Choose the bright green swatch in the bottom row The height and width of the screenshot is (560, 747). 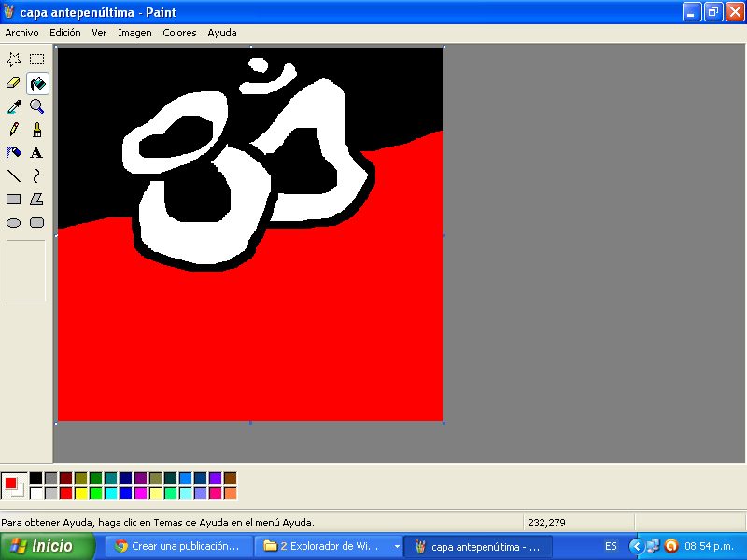[x=96, y=494]
